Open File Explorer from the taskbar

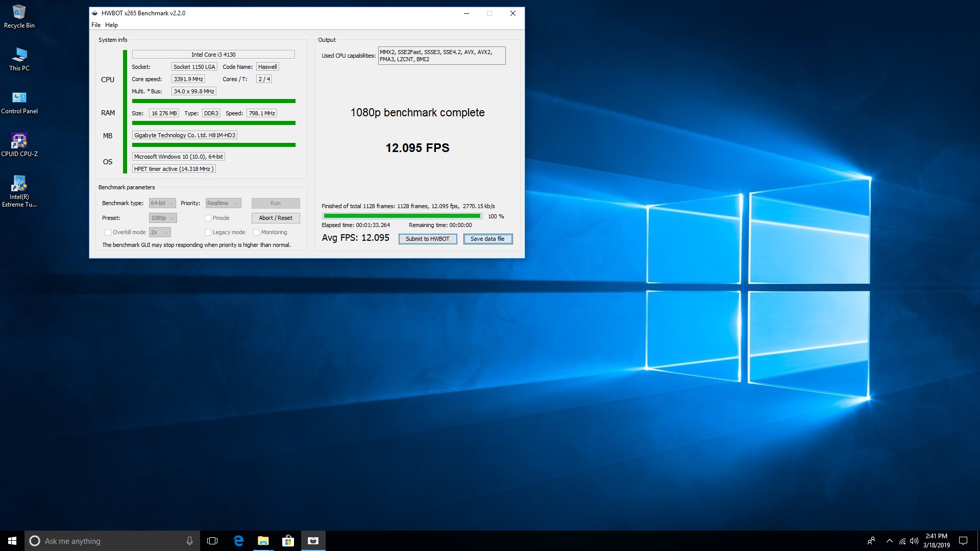[263, 541]
